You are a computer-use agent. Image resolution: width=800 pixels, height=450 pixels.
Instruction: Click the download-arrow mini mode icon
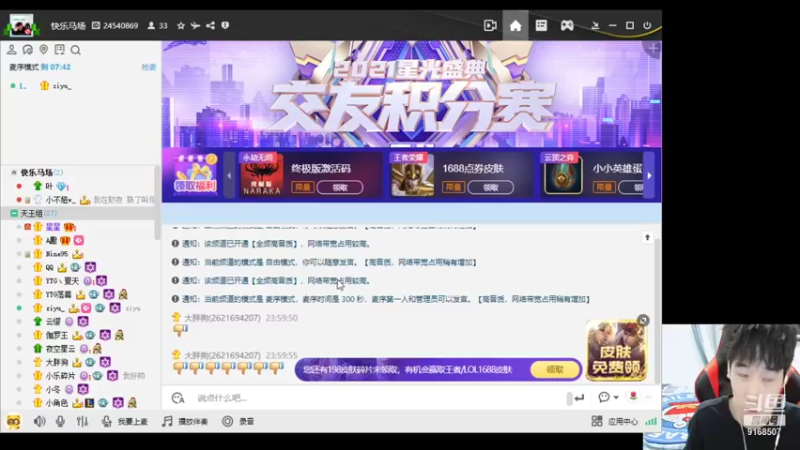[x=595, y=26]
